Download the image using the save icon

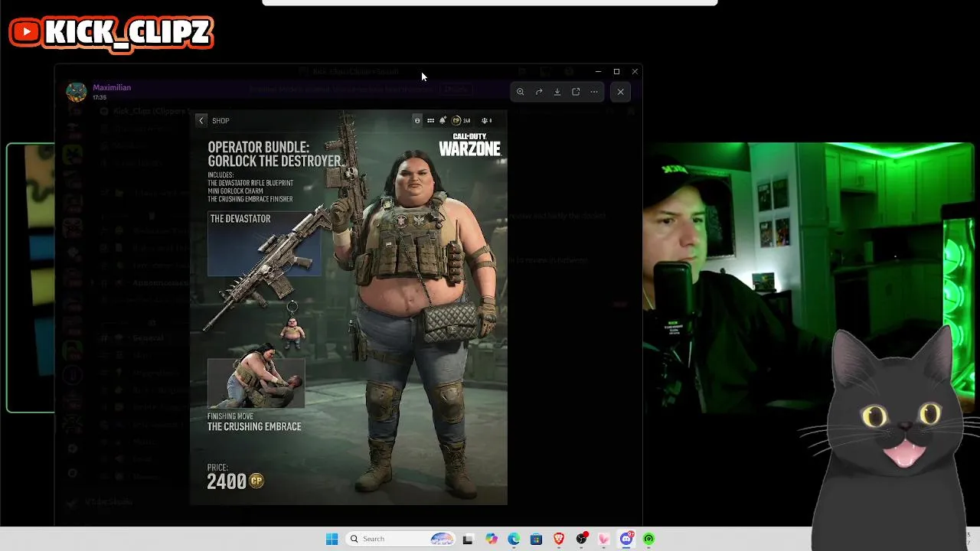click(557, 92)
